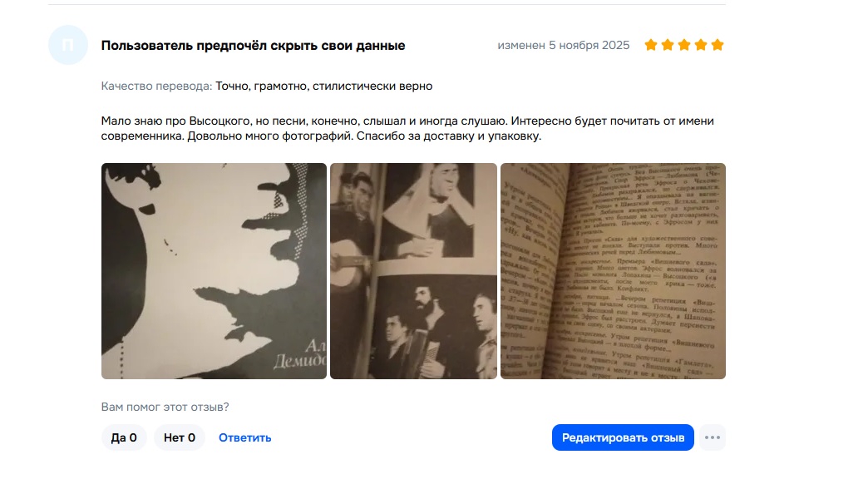The image size is (868, 489).
Task: Click the date изменен 5 ноября 2025
Action: 564,46
